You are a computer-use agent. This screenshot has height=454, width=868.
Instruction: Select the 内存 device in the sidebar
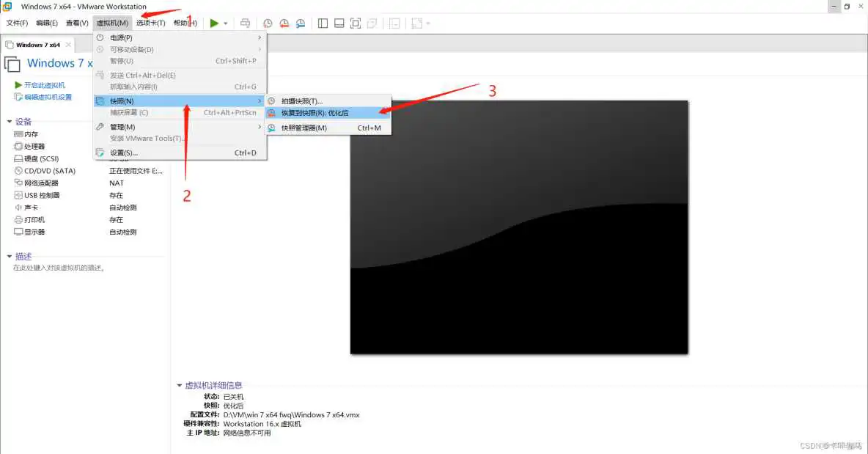point(31,134)
